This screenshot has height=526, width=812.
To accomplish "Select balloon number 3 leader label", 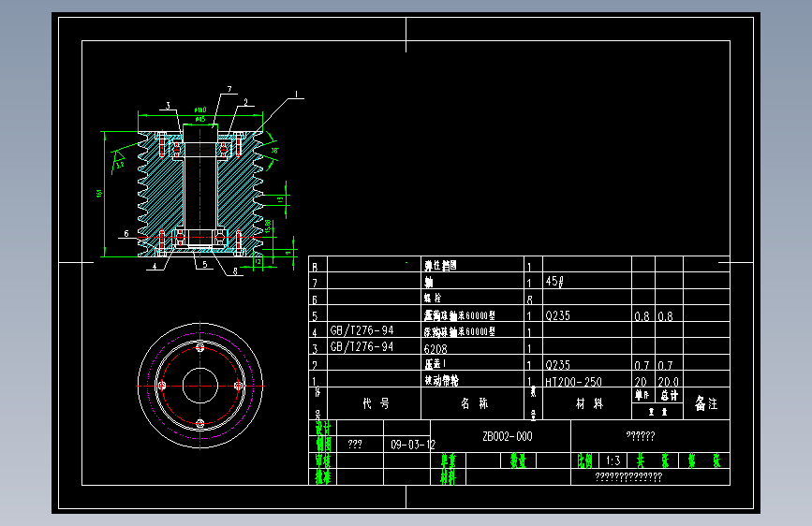I will (x=168, y=106).
